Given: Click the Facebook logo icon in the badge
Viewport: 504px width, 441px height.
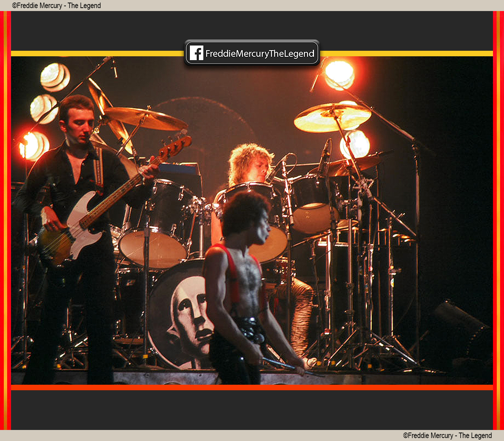Looking at the screenshot, I should click(x=196, y=53).
